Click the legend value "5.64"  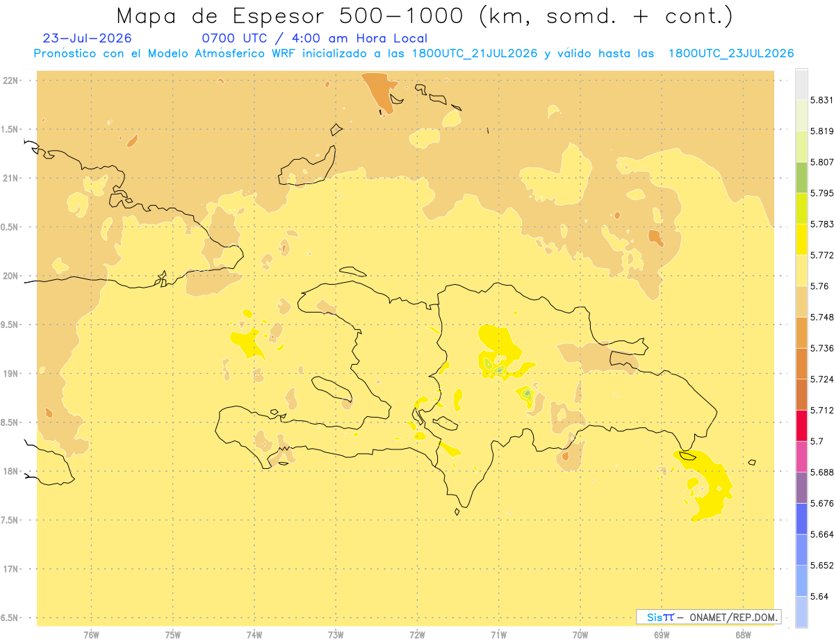point(819,597)
